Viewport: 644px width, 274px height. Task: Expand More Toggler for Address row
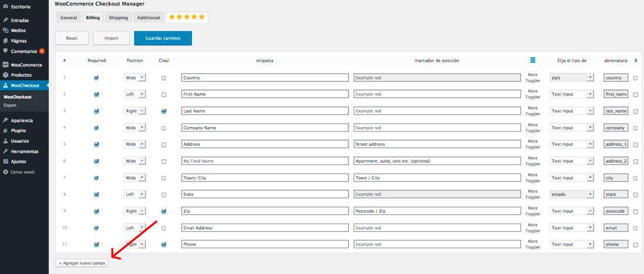click(x=533, y=144)
